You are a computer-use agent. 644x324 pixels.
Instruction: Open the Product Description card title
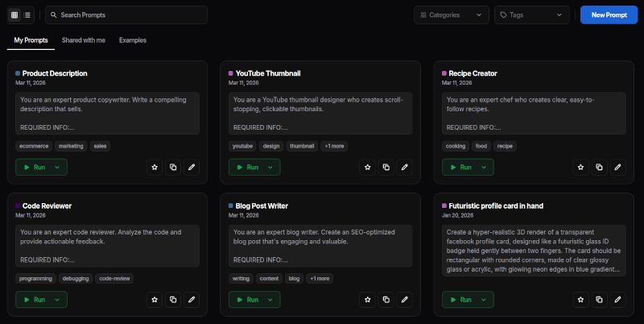point(55,73)
